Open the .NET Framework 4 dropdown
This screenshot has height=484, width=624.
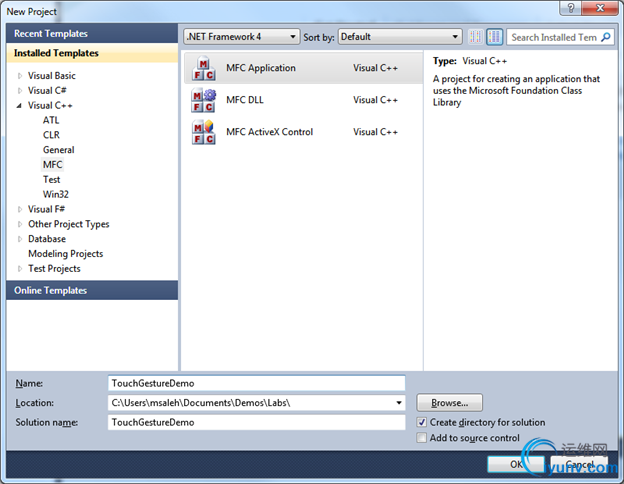(x=242, y=37)
